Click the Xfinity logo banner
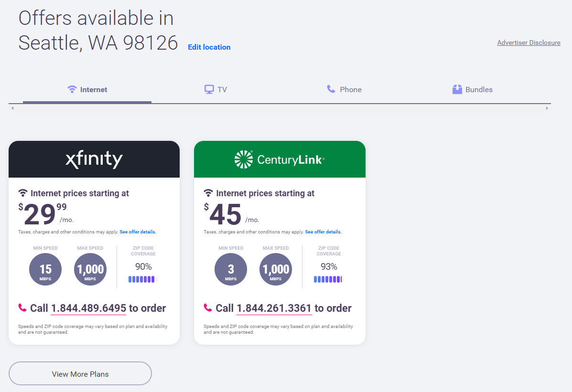Screen dimensions: 572x392 coord(94,159)
